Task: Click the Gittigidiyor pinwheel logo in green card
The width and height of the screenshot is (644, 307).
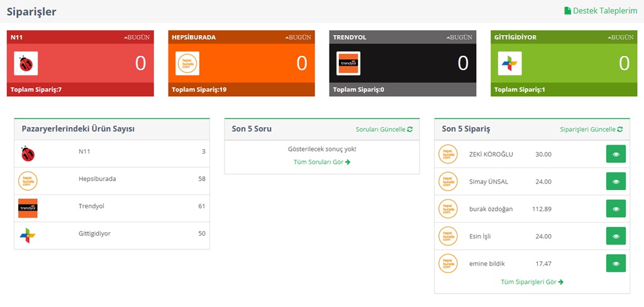Action: click(x=509, y=64)
